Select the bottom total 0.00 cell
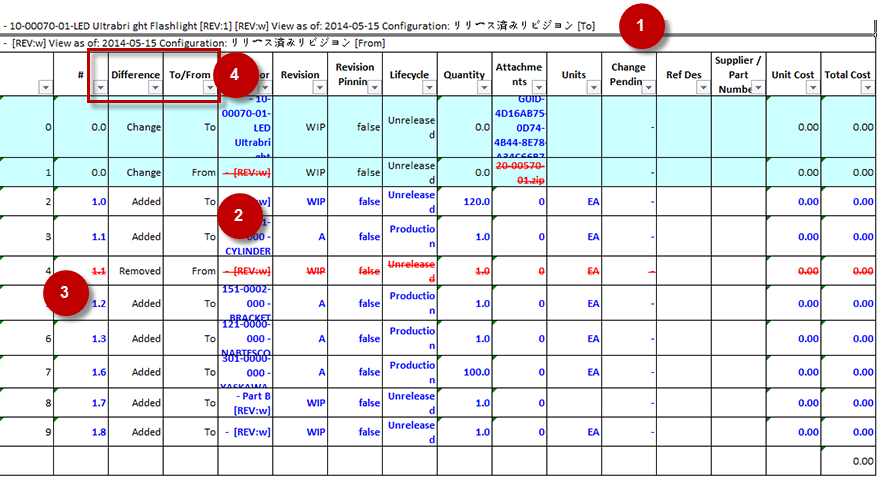877x480 pixels. tap(849, 461)
